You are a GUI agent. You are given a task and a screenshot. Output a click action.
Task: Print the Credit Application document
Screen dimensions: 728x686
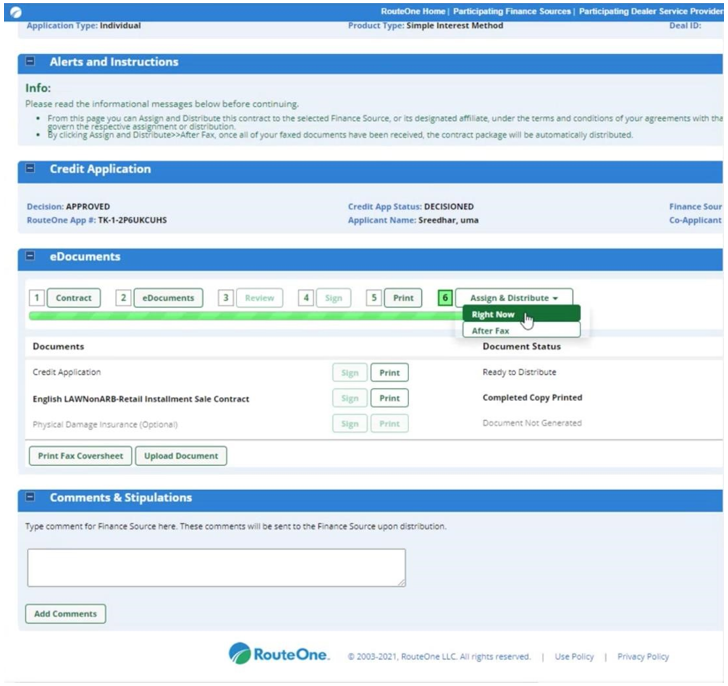pos(389,373)
